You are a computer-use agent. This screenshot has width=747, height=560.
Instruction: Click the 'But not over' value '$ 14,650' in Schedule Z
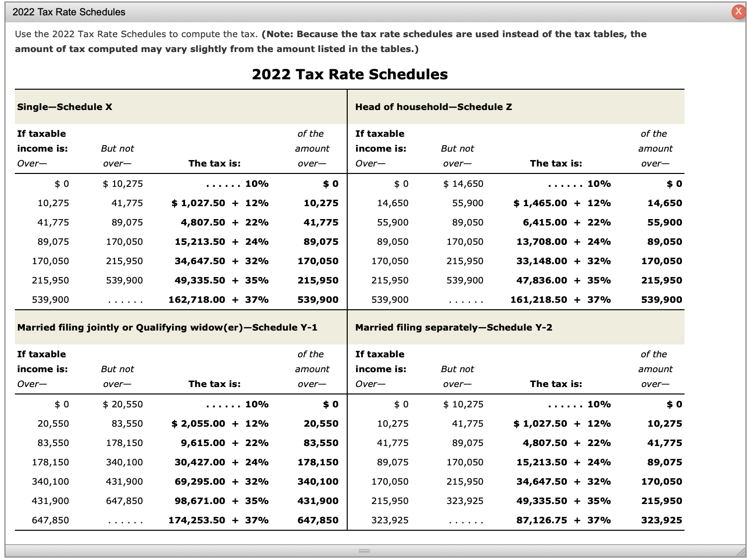coord(463,184)
